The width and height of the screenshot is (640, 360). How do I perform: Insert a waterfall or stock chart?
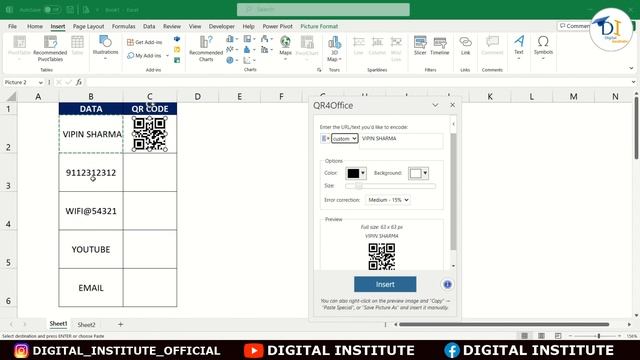pyautogui.click(x=266, y=39)
